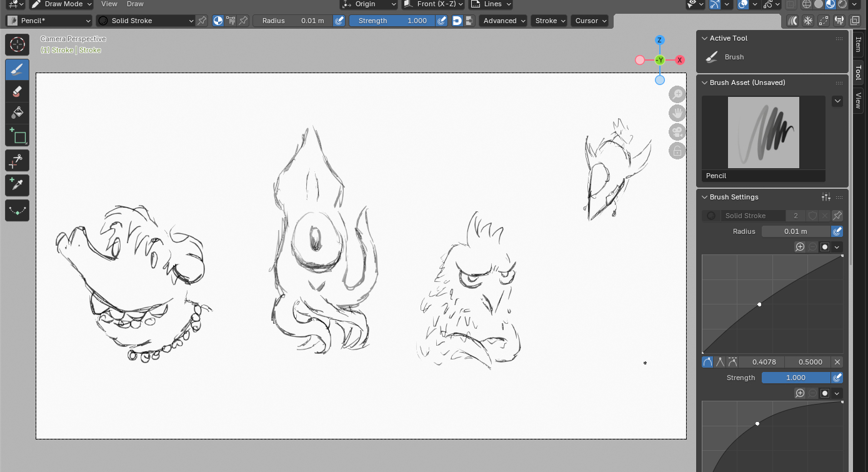Image resolution: width=868 pixels, height=472 pixels.
Task: Click the camera view gizmo icon
Action: coord(677,132)
